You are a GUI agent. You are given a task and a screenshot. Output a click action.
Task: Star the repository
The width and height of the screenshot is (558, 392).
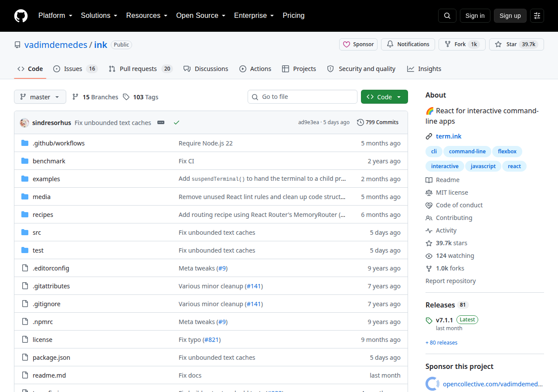[517, 44]
